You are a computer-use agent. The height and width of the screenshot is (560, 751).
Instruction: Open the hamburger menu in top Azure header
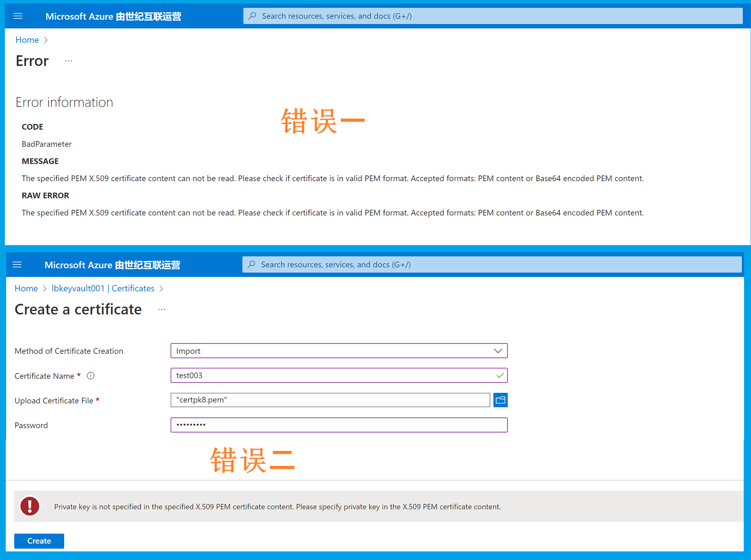coord(18,16)
